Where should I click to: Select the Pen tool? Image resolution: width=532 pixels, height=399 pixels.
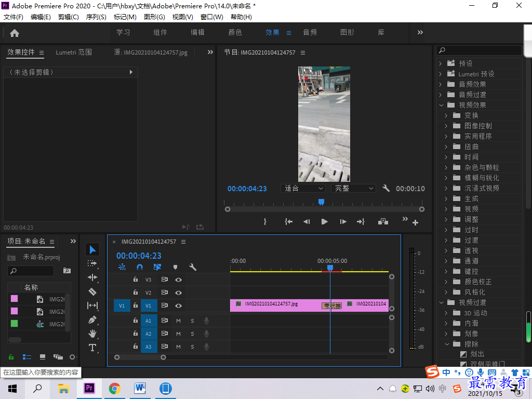click(92, 320)
